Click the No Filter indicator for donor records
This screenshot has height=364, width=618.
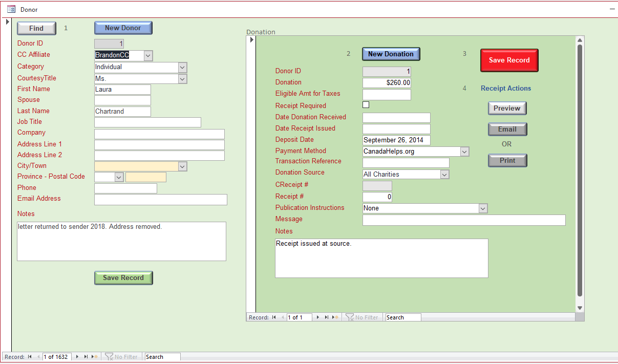tap(121, 357)
